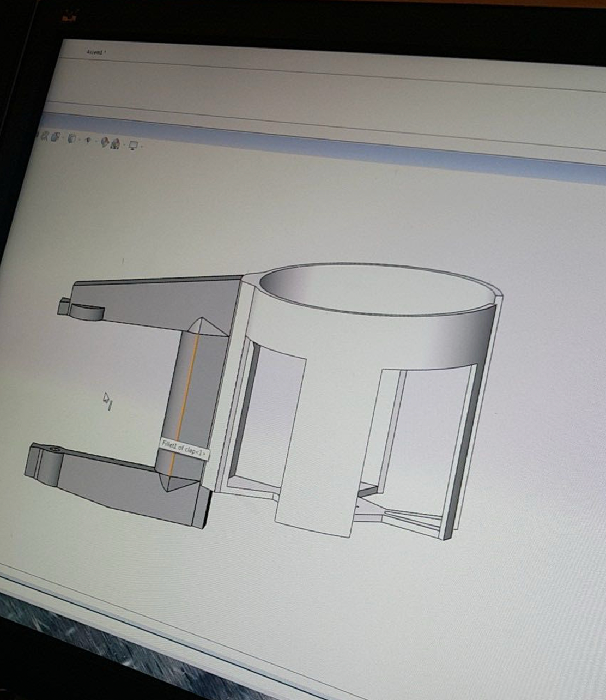Image resolution: width=606 pixels, height=700 pixels.
Task: Open the Apply Scene icon
Action: 115,144
